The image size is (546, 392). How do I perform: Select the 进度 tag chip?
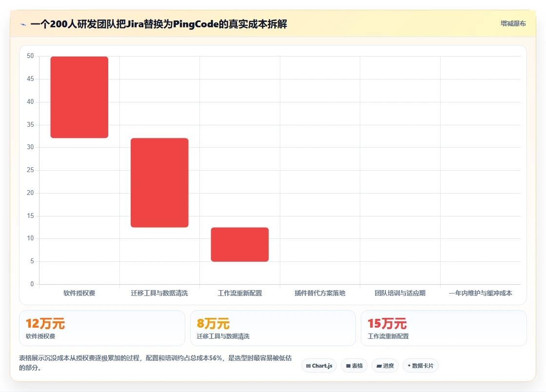[385, 366]
